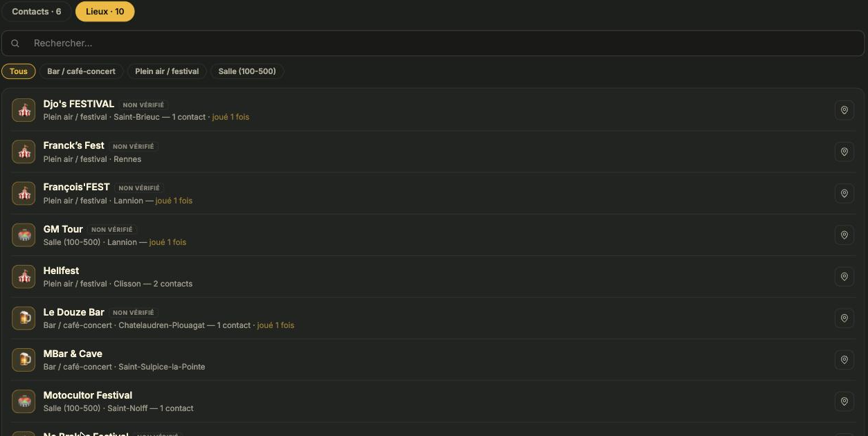The height and width of the screenshot is (436, 868).
Task: Filter by Plein air / festival
Action: click(x=167, y=71)
